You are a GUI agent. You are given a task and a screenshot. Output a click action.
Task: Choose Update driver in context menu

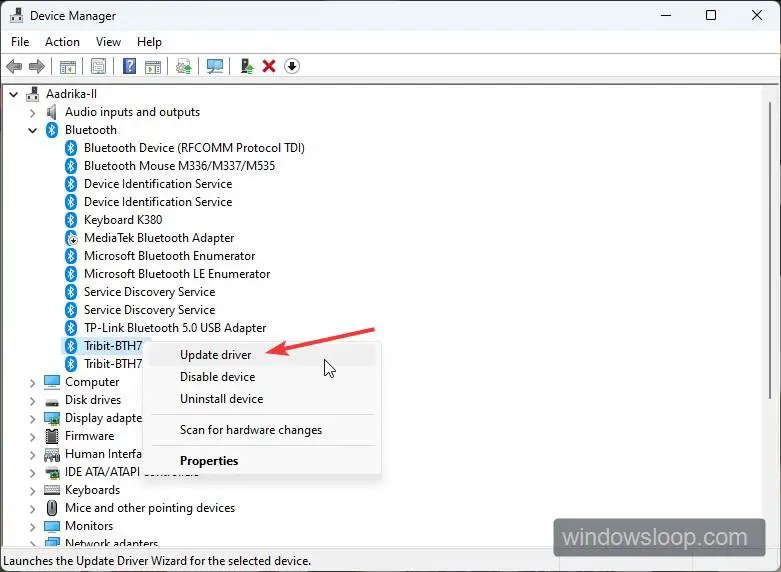pyautogui.click(x=262, y=355)
